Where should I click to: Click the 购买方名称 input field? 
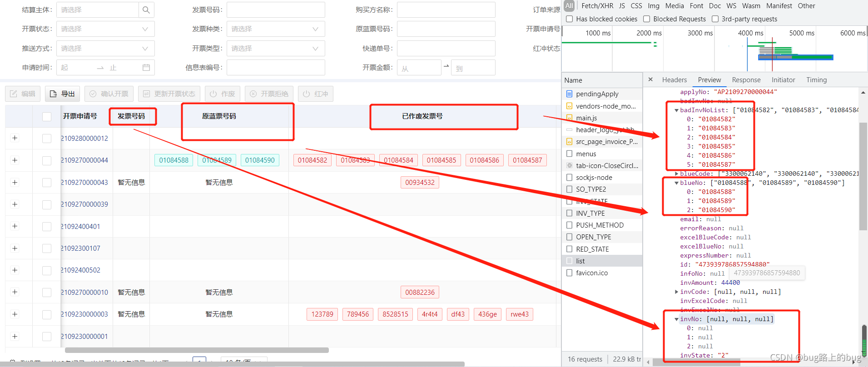[x=446, y=10]
